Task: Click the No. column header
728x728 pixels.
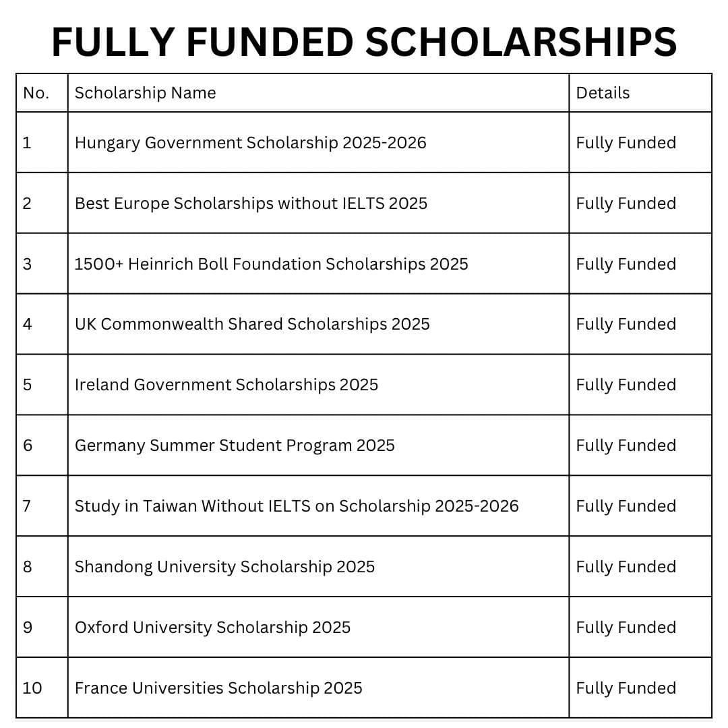Action: (x=36, y=93)
